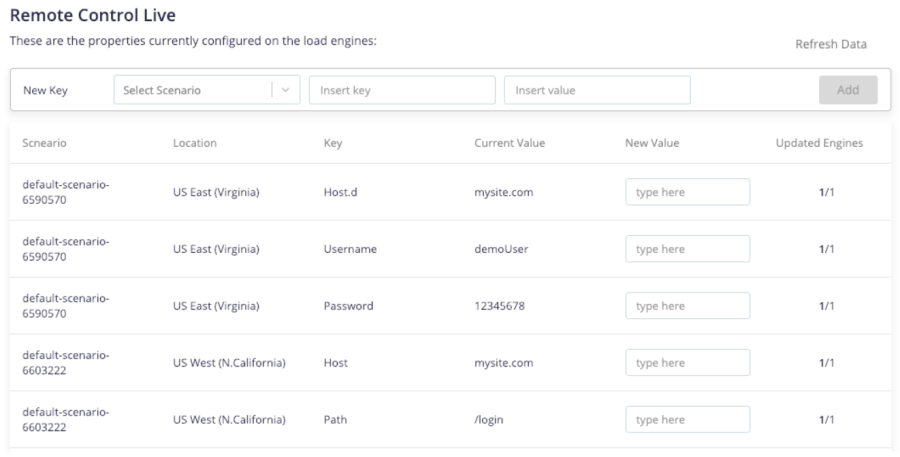900x457 pixels.
Task: Click the Select Scenario chevron arrow
Action: click(285, 90)
